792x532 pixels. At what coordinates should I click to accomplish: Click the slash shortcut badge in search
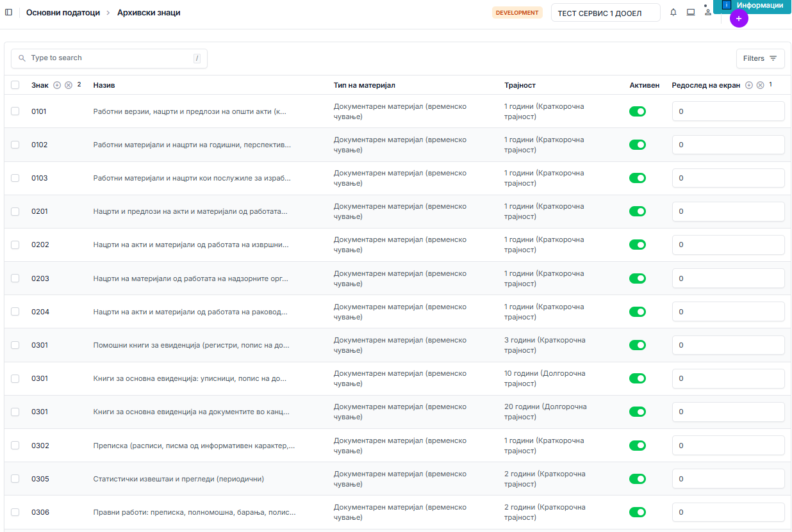197,58
